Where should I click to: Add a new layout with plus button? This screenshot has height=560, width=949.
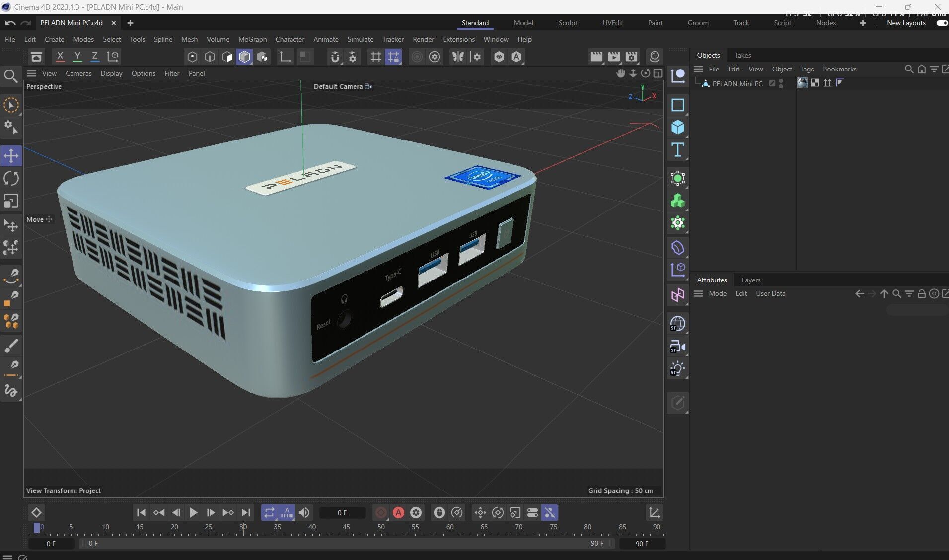point(863,23)
